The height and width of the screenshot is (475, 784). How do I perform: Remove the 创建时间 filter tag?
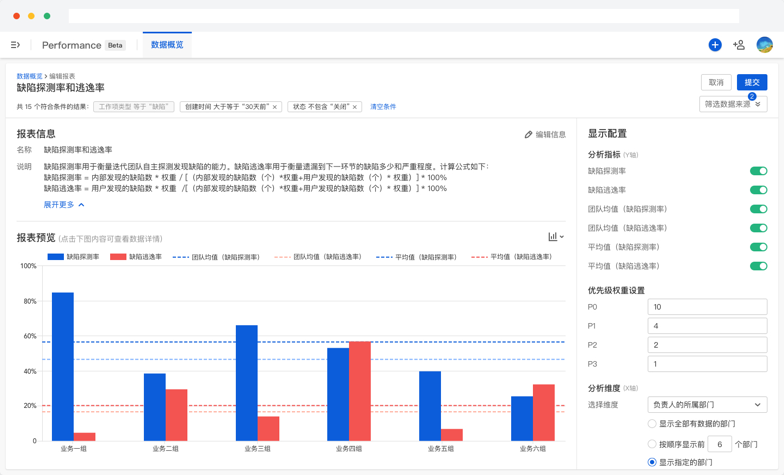point(275,107)
